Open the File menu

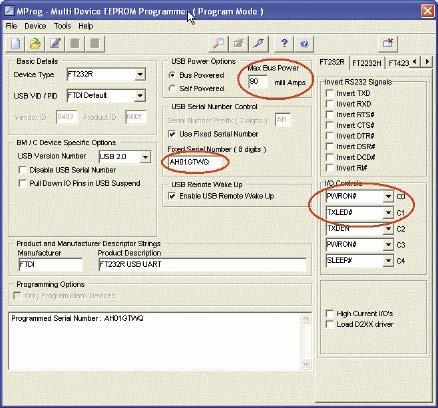pyautogui.click(x=11, y=26)
